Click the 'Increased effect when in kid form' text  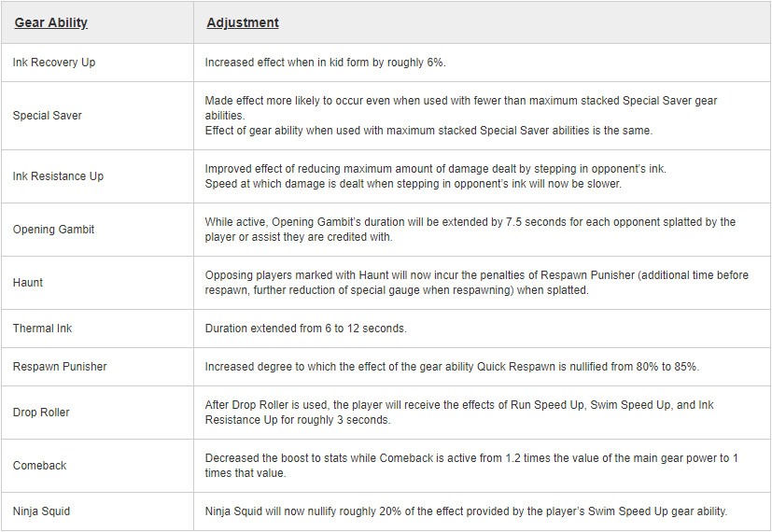tap(326, 63)
